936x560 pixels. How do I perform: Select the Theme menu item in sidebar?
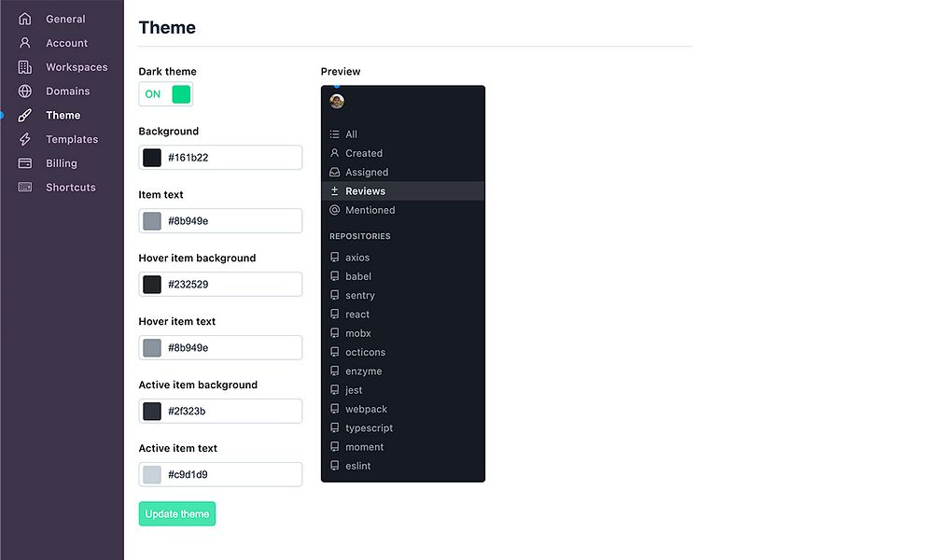coord(63,115)
